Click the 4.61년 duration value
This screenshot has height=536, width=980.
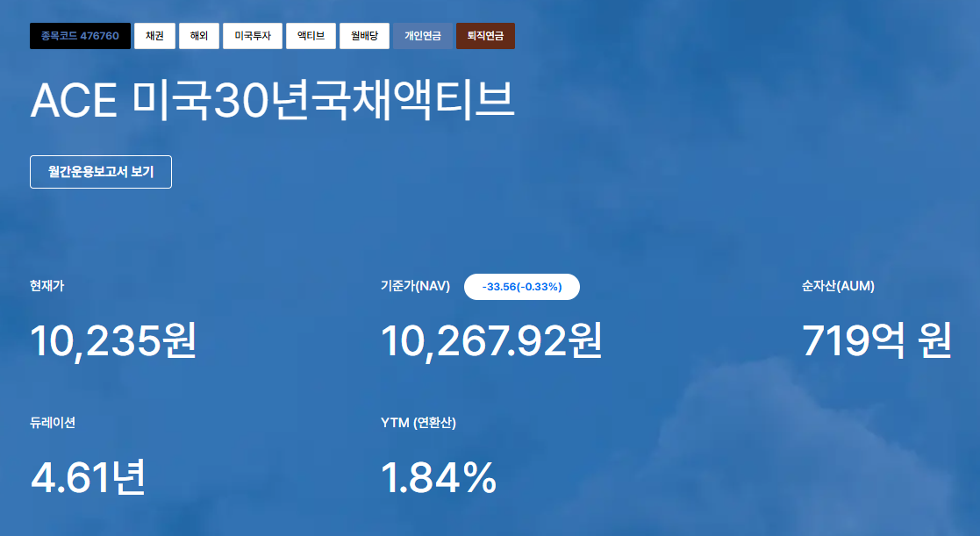[x=88, y=478]
